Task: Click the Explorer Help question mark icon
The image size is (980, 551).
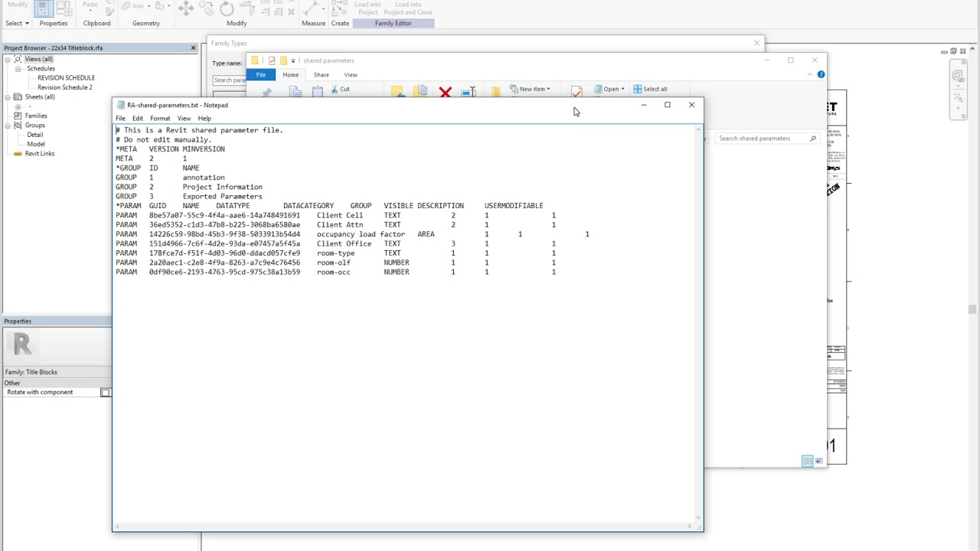Action: (821, 74)
